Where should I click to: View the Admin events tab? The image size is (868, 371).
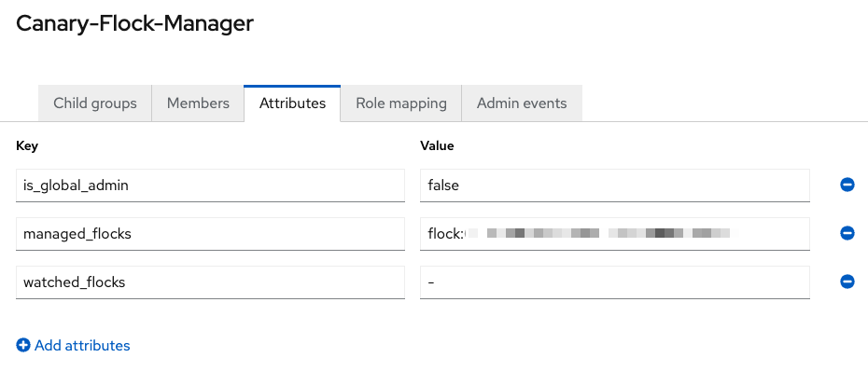pyautogui.click(x=522, y=103)
